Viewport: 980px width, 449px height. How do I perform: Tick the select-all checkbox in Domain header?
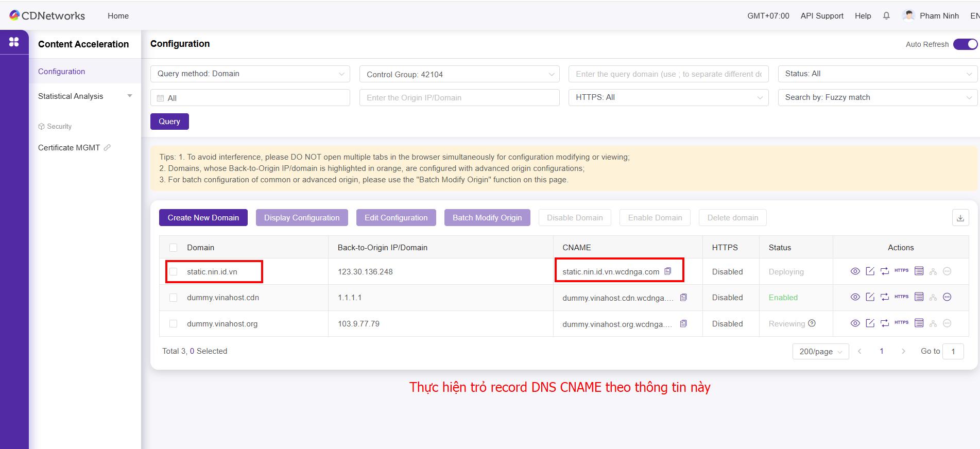[174, 248]
